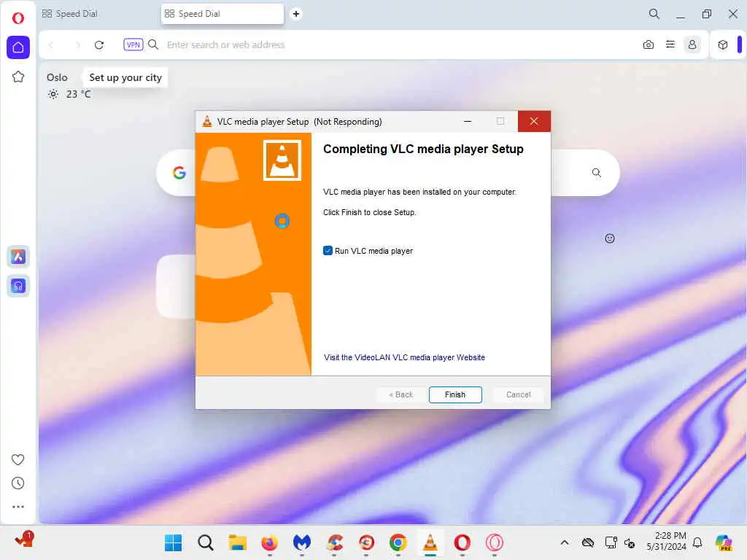Open Windows taskbar search
The image size is (747, 560).
[205, 542]
